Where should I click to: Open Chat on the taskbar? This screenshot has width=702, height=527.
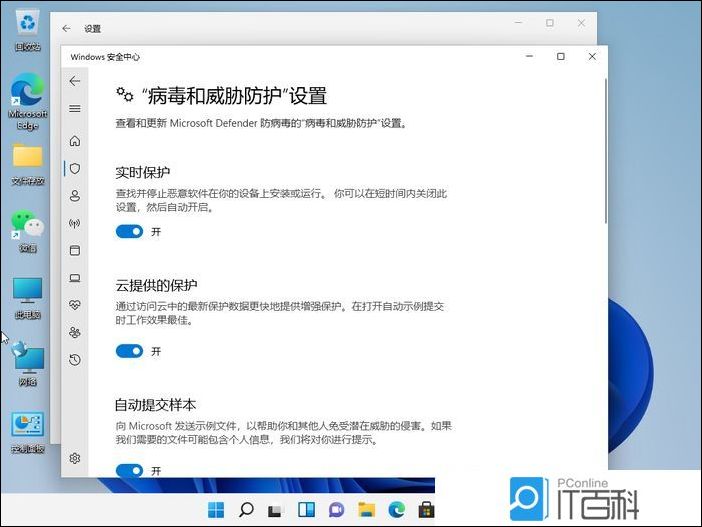click(x=336, y=510)
